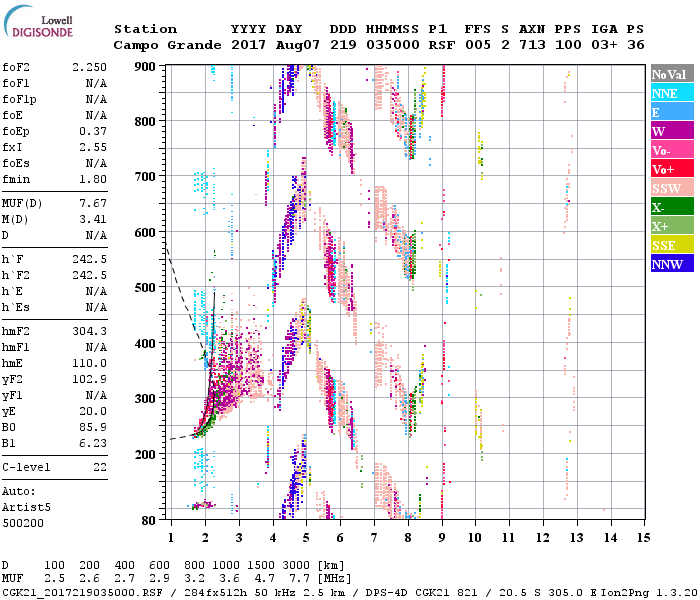Select the SSE yellow legend entry
The height and width of the screenshot is (600, 700).
pyautogui.click(x=670, y=246)
